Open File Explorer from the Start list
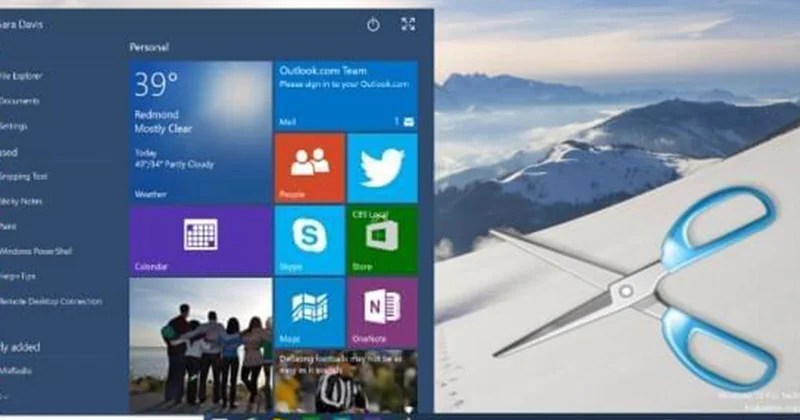Screen dimensions: 800x420 (x=21, y=76)
